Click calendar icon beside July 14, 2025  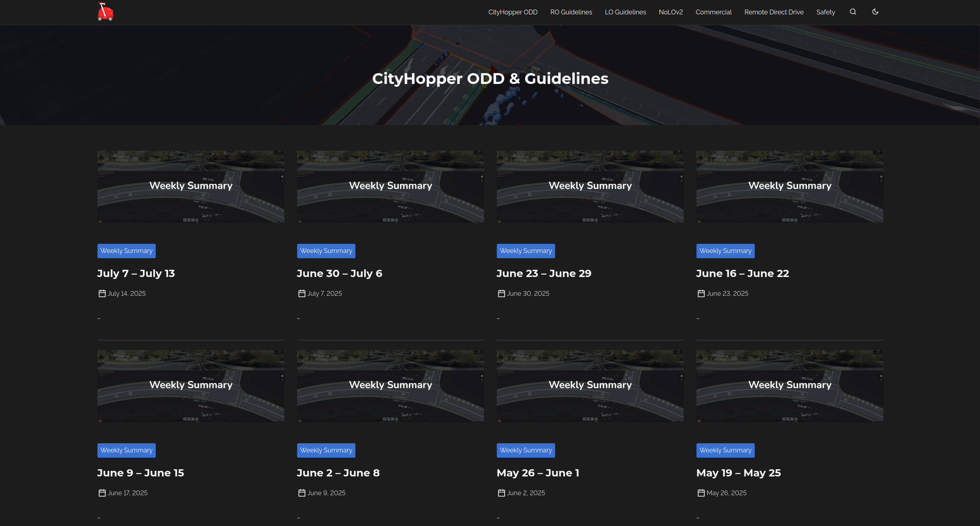pos(102,294)
